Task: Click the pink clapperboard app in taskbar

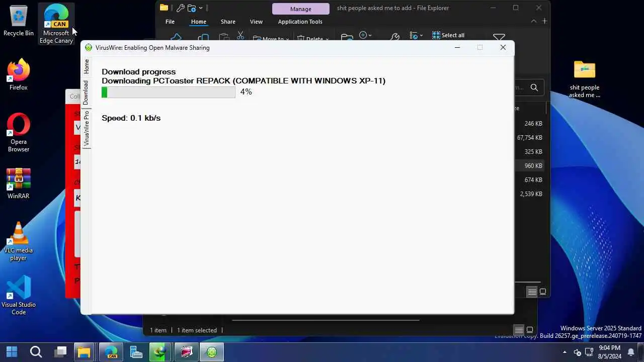Action: 187,351
